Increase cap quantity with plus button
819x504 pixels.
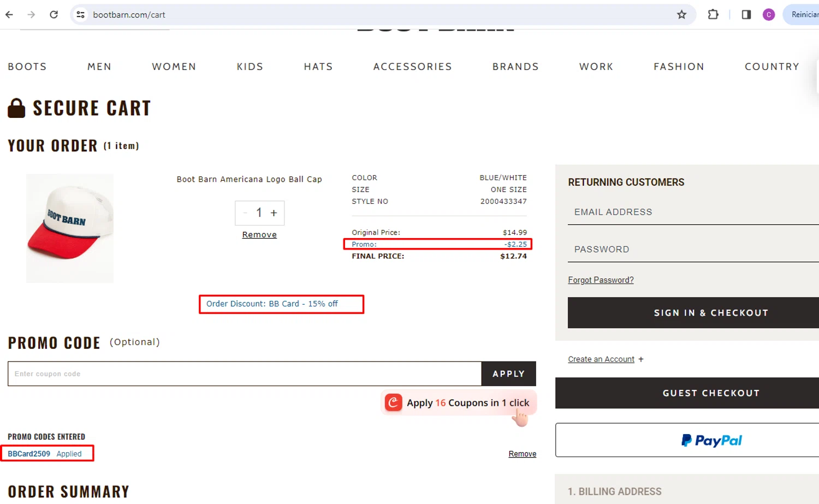coord(274,213)
